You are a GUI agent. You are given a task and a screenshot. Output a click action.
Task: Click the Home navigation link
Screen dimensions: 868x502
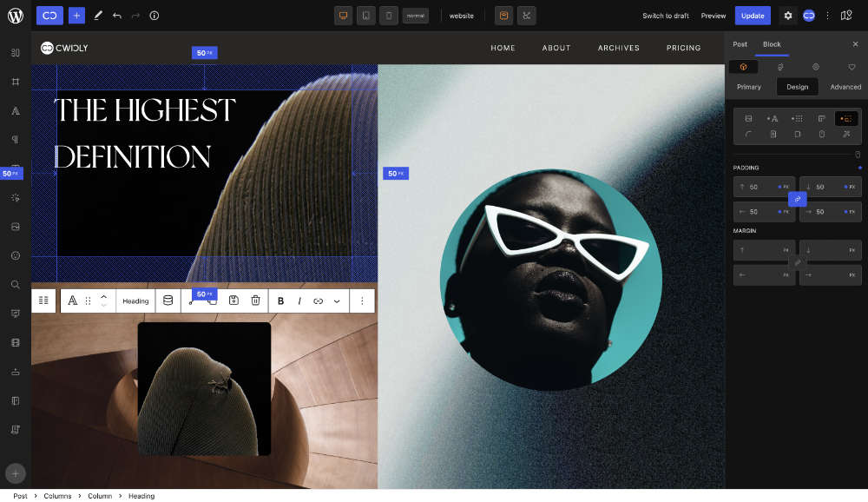click(503, 49)
